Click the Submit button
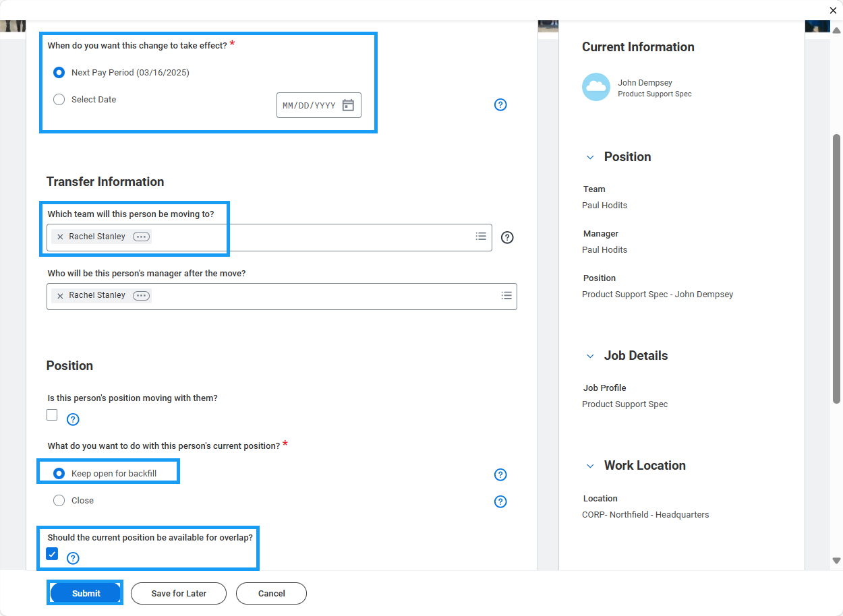843x616 pixels. [86, 593]
